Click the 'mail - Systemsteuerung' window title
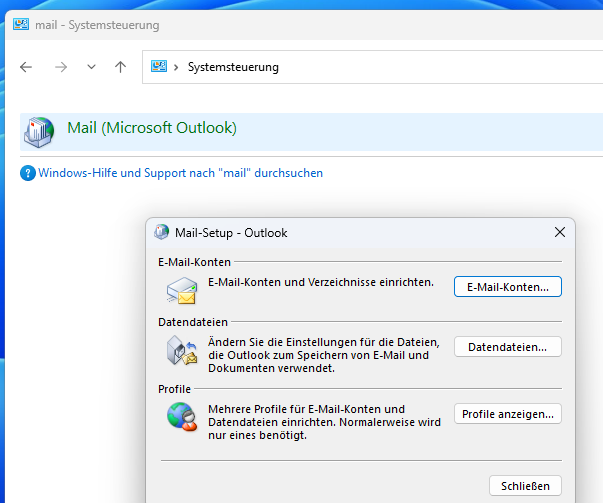The image size is (603, 503). (x=97, y=25)
